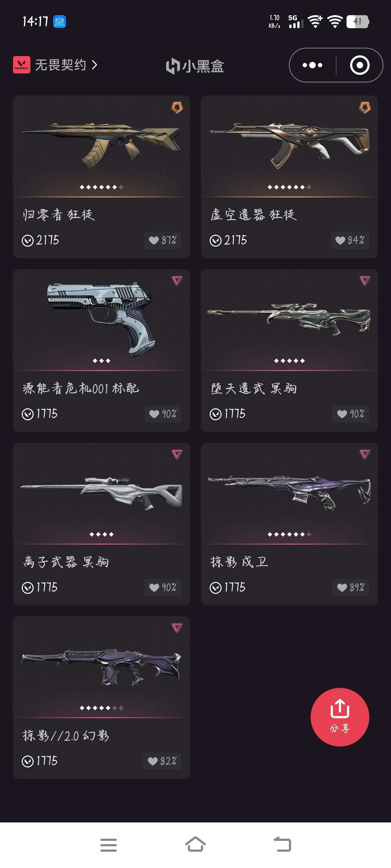The width and height of the screenshot is (391, 868).
Task: Expand the 无畏契约 game selector chevron
Action: (94, 65)
